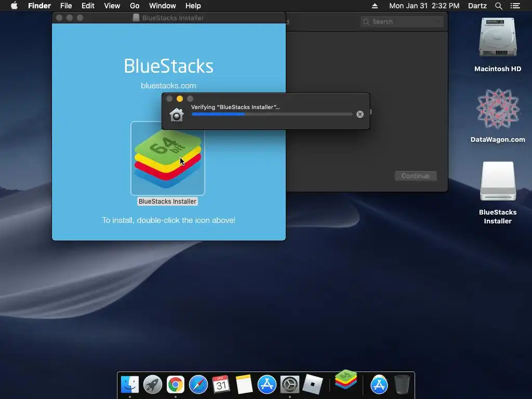Screen dimensions: 532x399
Task: Cancel verification with the X button
Action: (x=360, y=114)
